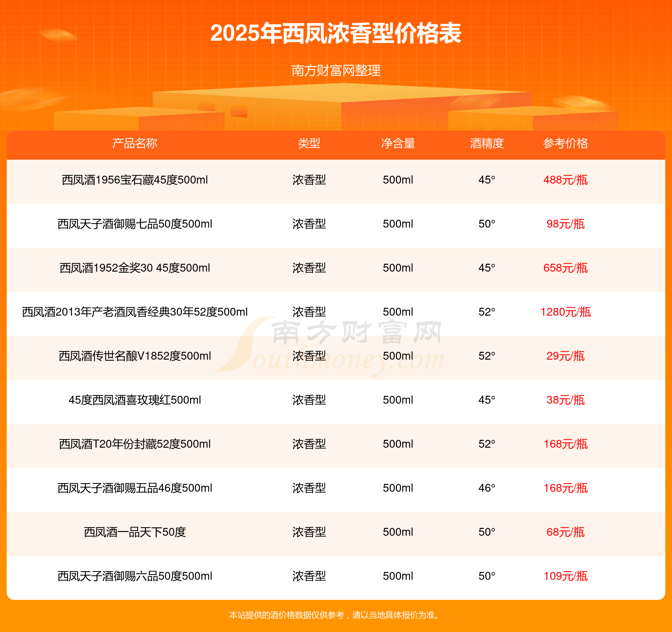Select the price 38元/瓶
The width and height of the screenshot is (672, 632).
(x=566, y=400)
